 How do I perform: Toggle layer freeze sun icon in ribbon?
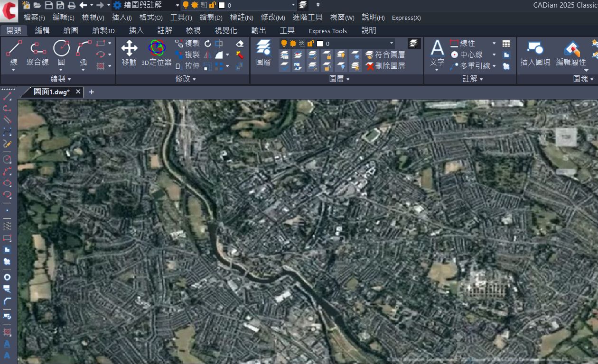pos(292,44)
